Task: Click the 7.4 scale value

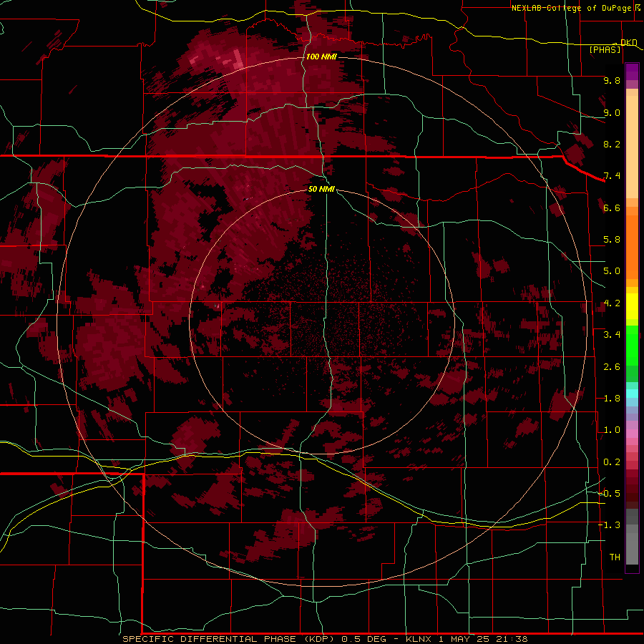Action: pyautogui.click(x=612, y=176)
